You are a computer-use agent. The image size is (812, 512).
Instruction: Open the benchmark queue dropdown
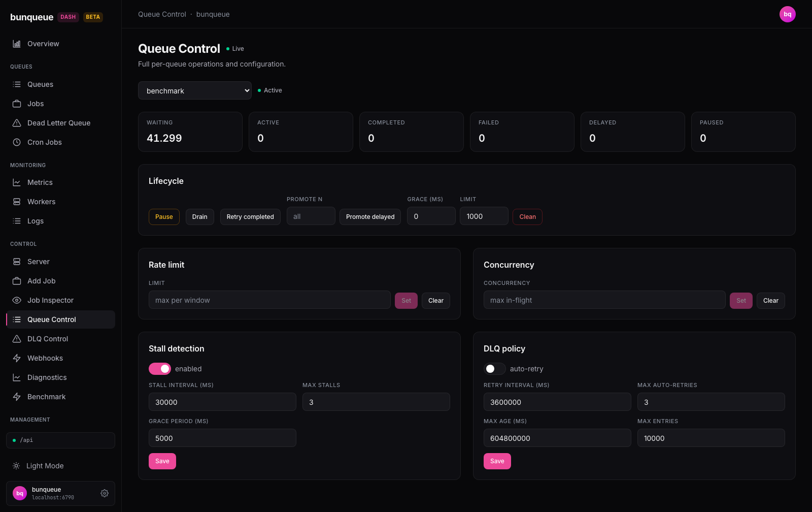click(195, 90)
